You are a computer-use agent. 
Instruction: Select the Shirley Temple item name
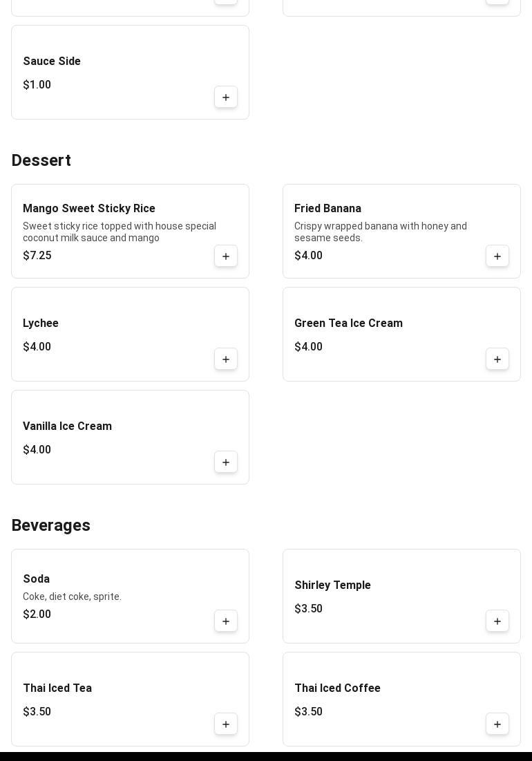click(332, 585)
